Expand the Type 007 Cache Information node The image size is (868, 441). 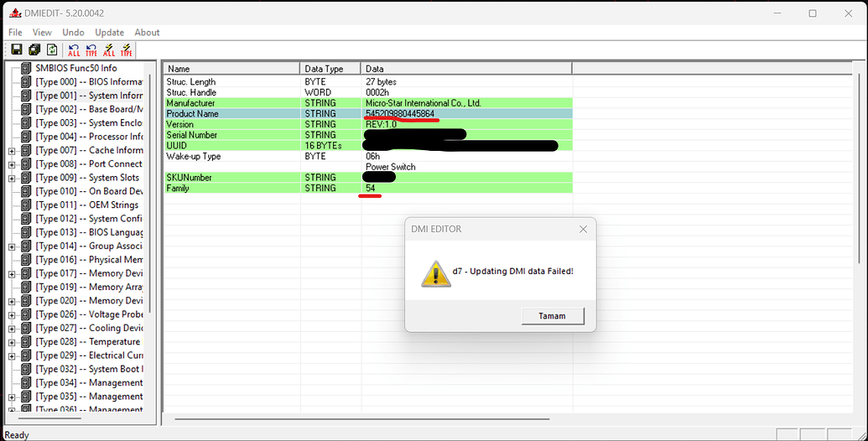pyautogui.click(x=12, y=151)
